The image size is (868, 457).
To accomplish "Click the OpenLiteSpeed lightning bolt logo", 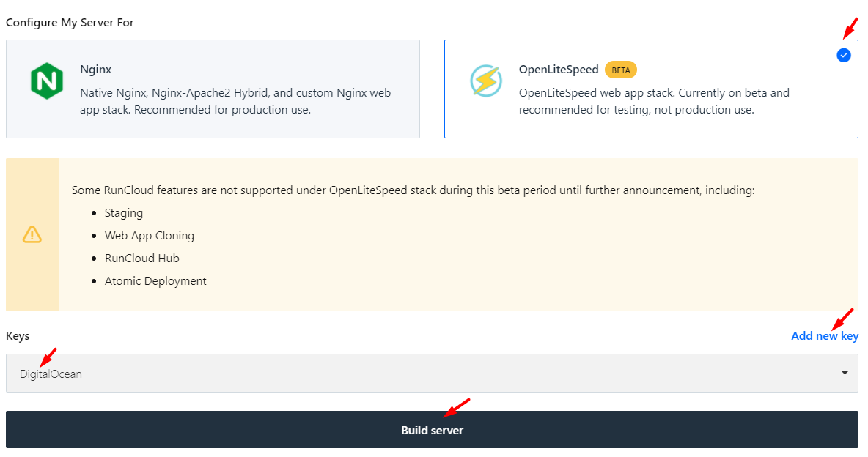I will pyautogui.click(x=486, y=81).
